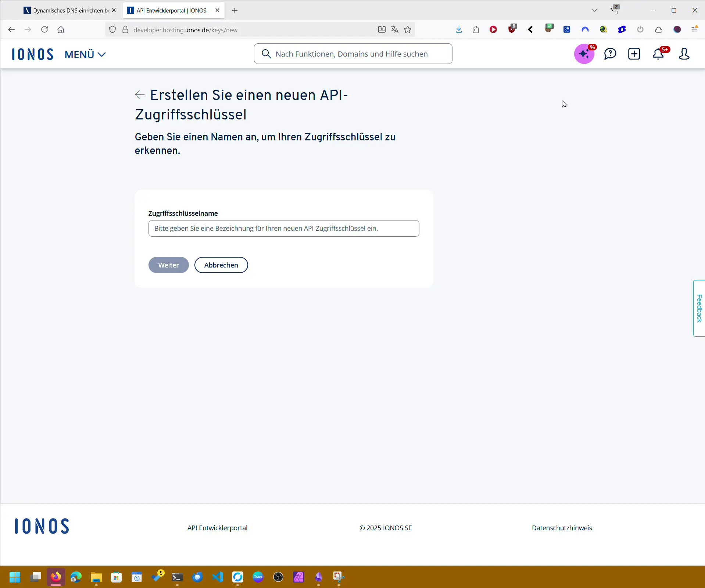The width and height of the screenshot is (705, 588).
Task: Open Firefox downloads arrow in toolbar
Action: [x=459, y=30]
